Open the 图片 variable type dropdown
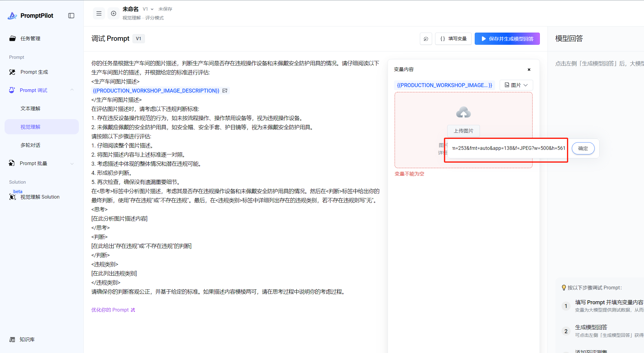Viewport: 644px width, 353px height. pyautogui.click(x=516, y=85)
